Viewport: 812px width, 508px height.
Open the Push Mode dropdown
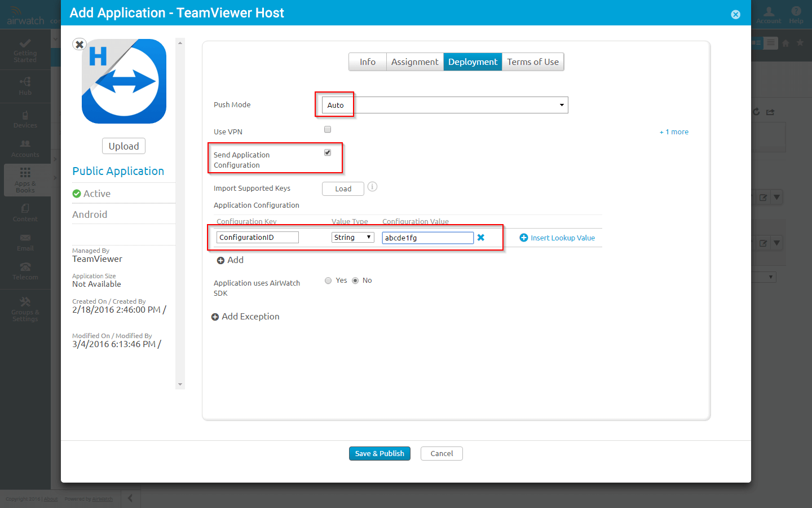coord(444,105)
